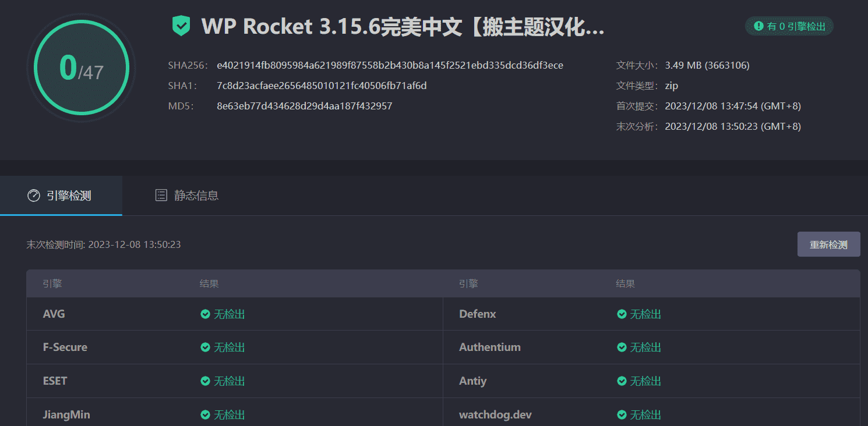Viewport: 868px width, 426px height.
Task: Click the file type zip value
Action: tap(672, 86)
